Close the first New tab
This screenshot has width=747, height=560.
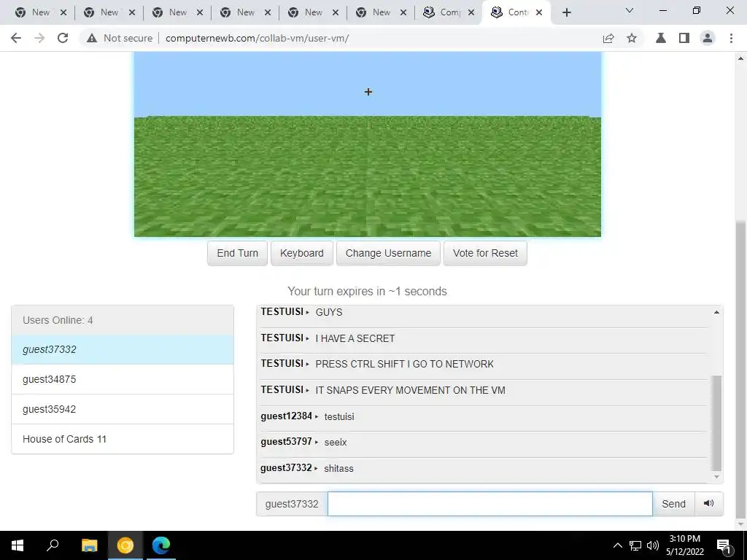pos(63,13)
